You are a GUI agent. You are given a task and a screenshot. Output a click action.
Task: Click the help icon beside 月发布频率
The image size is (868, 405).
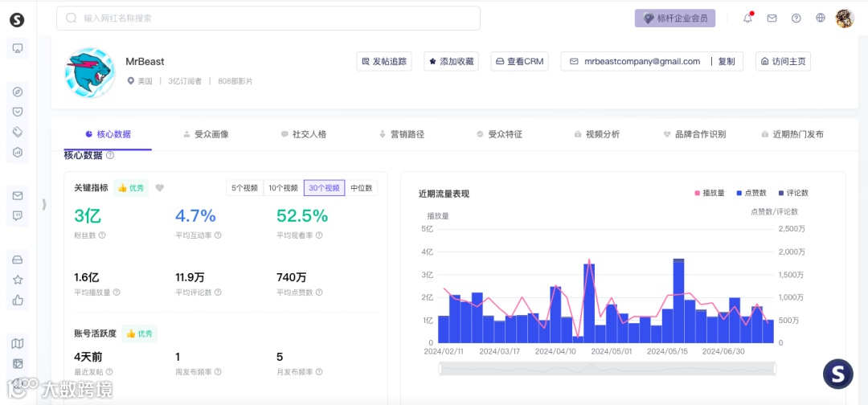tap(319, 372)
